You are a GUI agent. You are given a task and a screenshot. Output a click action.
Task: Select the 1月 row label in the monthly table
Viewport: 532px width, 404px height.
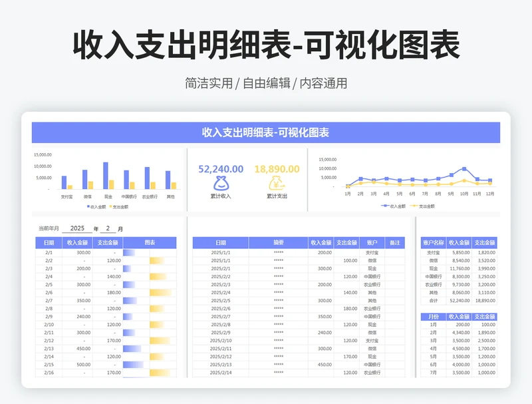point(434,325)
